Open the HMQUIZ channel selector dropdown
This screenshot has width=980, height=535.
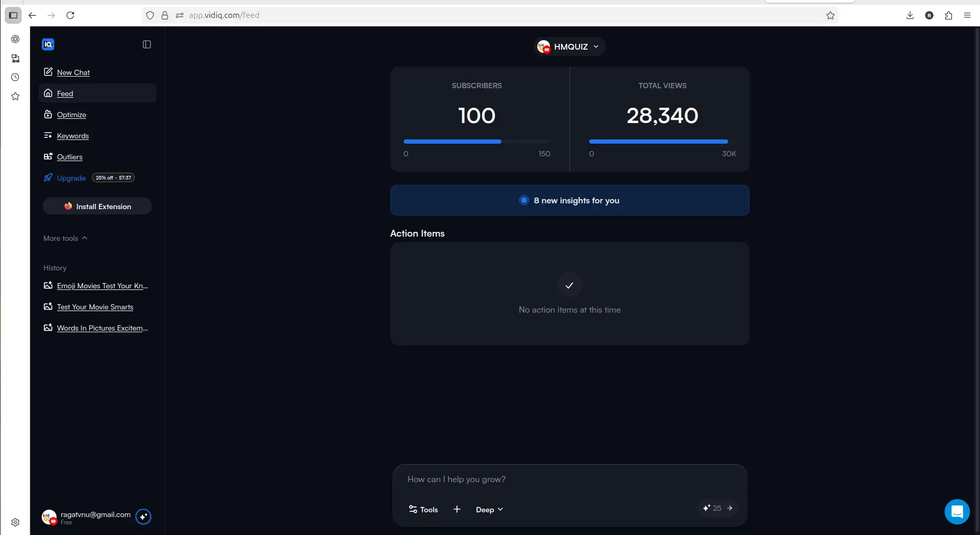(x=570, y=46)
